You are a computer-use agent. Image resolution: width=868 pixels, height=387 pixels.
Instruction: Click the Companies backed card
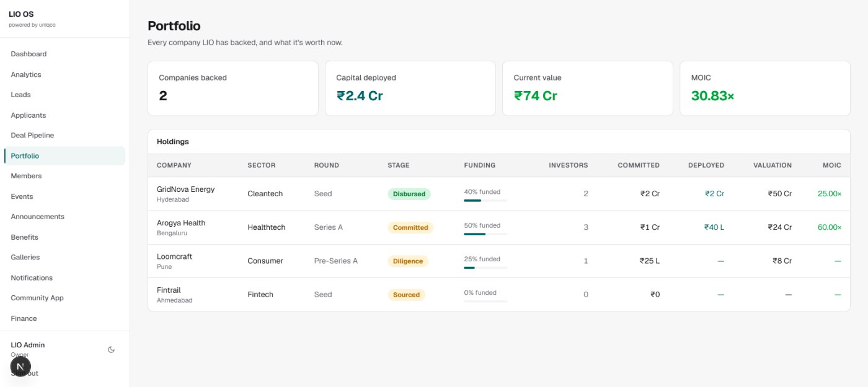233,88
